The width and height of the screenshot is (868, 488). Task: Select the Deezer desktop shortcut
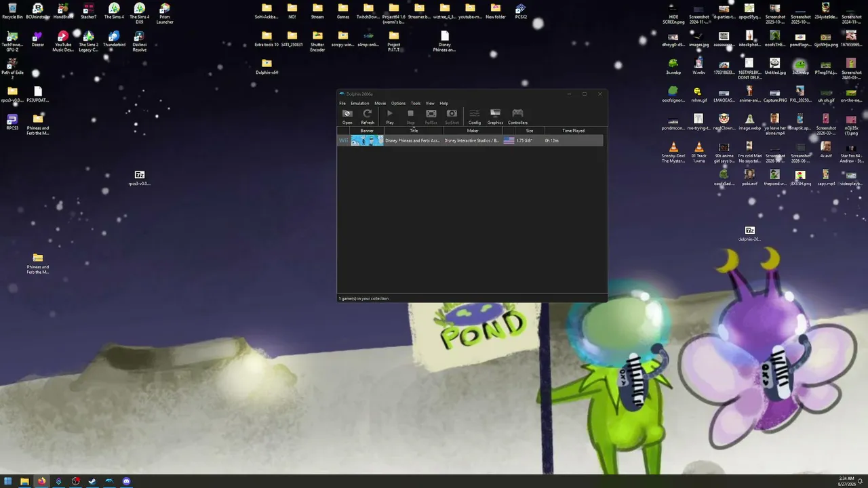click(37, 39)
